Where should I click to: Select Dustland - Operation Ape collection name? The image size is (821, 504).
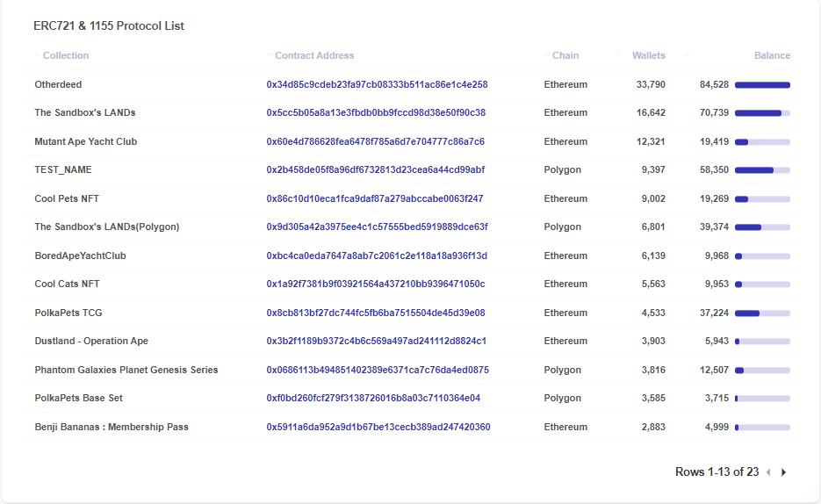[91, 341]
